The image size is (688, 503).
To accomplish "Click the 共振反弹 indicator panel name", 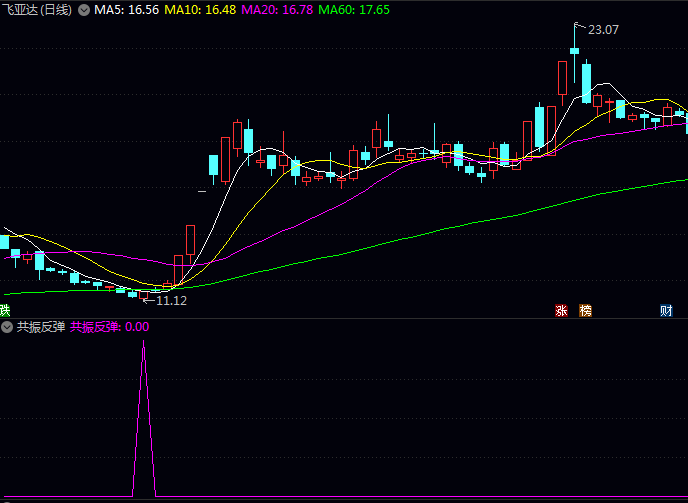I will [41, 326].
